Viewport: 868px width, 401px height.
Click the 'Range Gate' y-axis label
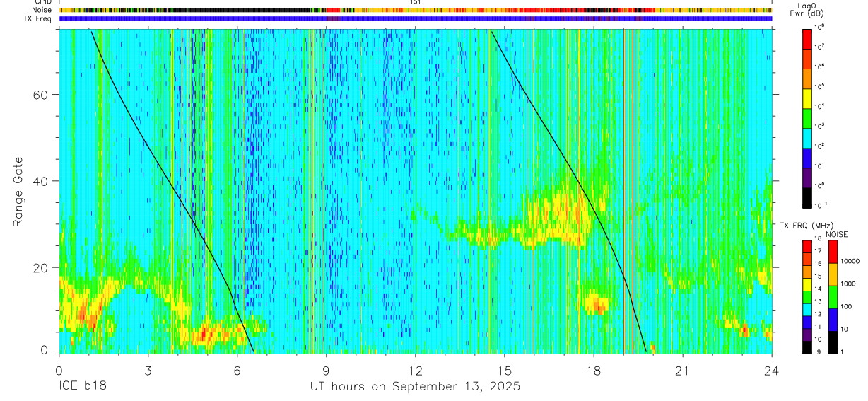tap(19, 190)
